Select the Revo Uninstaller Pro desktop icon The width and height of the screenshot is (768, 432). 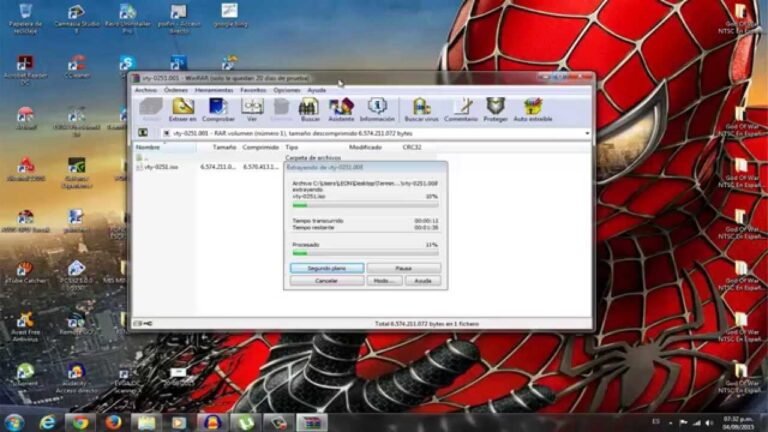(x=127, y=19)
